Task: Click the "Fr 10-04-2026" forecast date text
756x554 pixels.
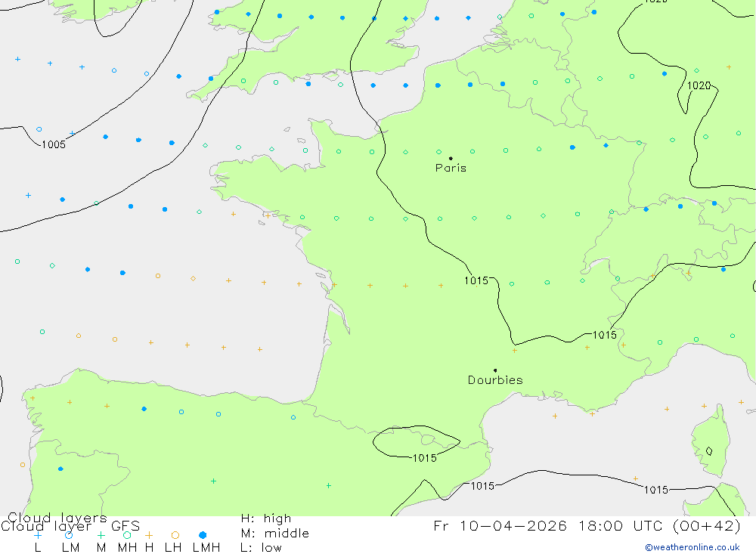Action: 500,525
